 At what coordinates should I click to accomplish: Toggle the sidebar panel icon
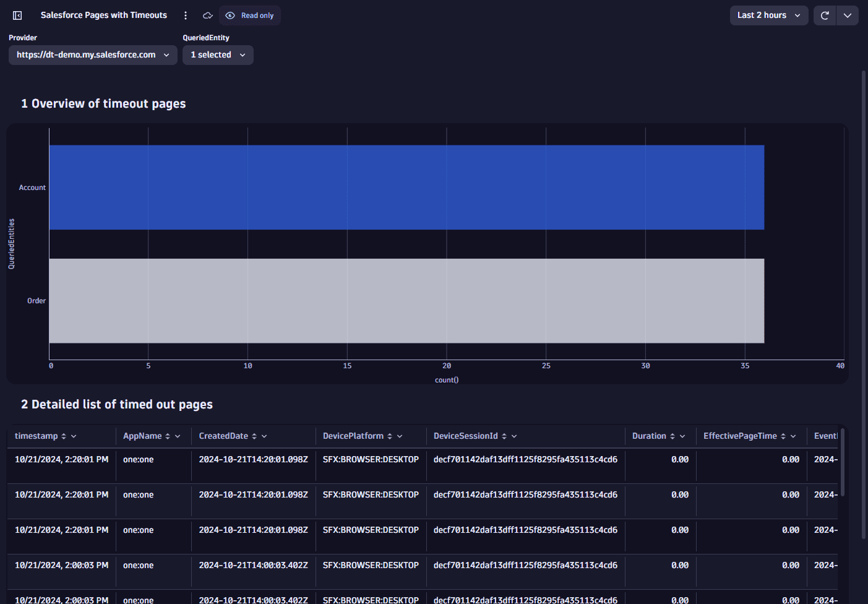pos(17,15)
